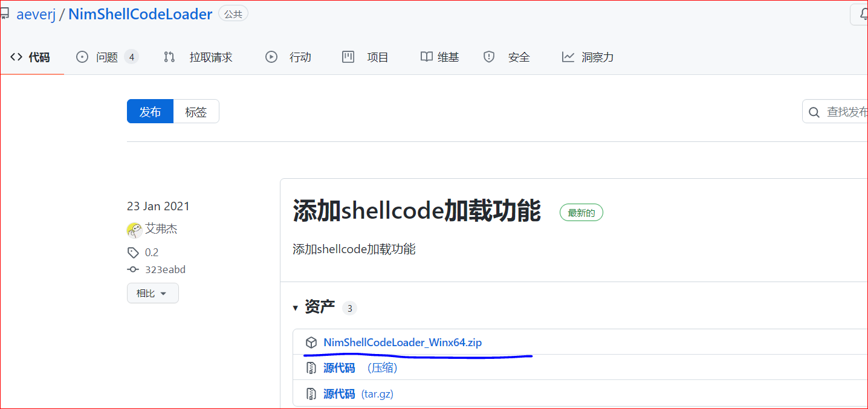Open the 相比 (Compare) dropdown

(x=152, y=293)
